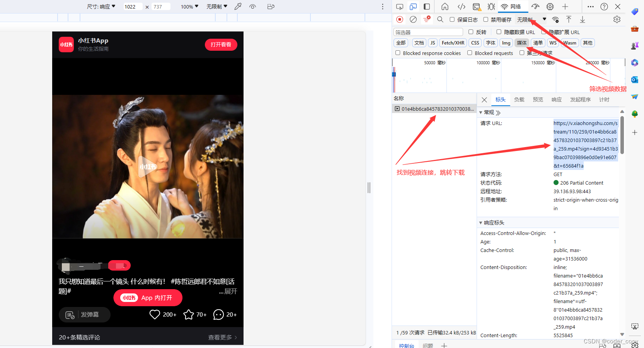Screen dimensions: 644x348
Task: Open network search magnifier
Action: pyautogui.click(x=440, y=19)
